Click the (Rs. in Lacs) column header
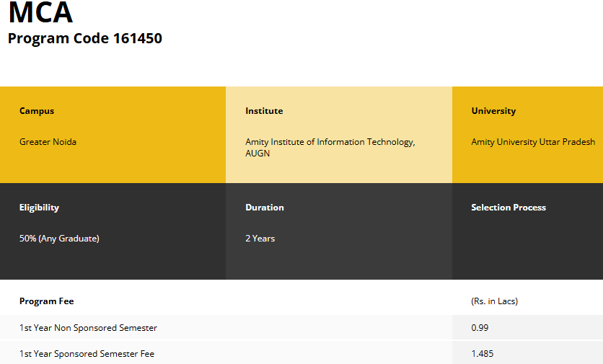This screenshot has height=364, width=603. point(494,301)
